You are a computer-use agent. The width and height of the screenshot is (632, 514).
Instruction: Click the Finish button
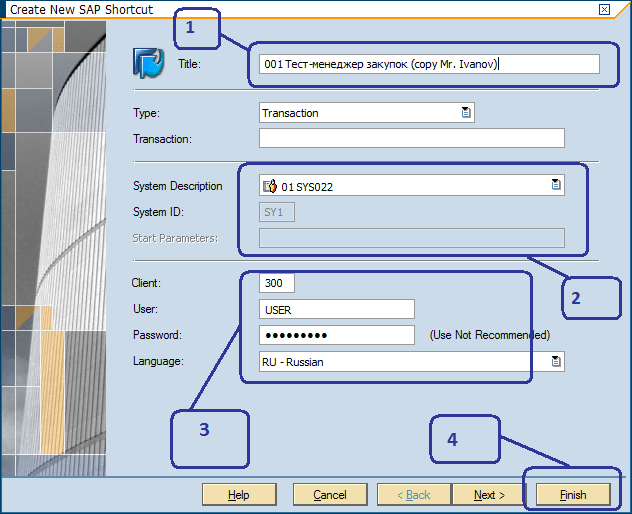[573, 495]
